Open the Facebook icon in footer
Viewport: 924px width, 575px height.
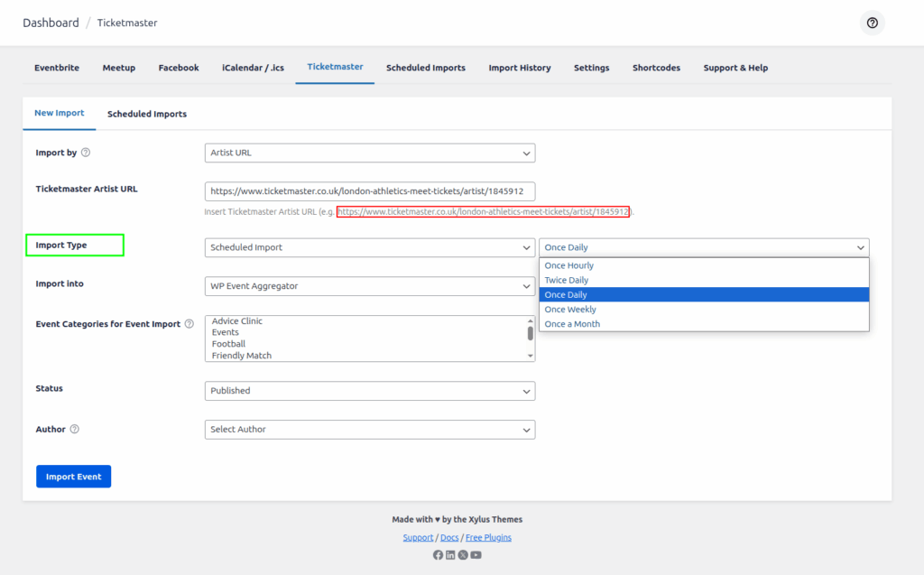coord(438,555)
